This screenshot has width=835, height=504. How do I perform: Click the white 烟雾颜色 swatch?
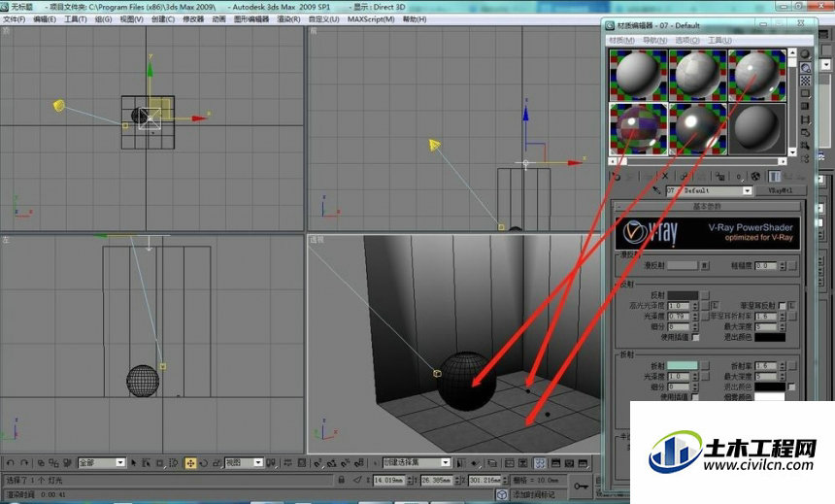(770, 397)
